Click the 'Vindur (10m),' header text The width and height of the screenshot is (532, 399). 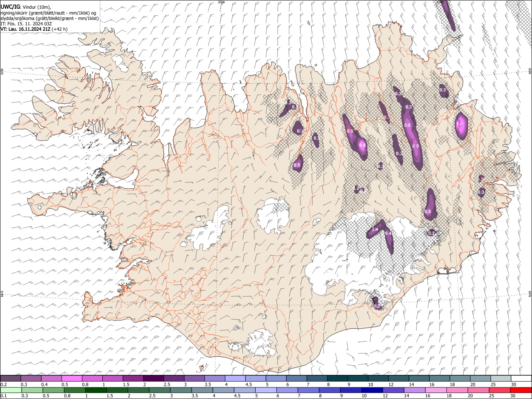tap(37, 7)
